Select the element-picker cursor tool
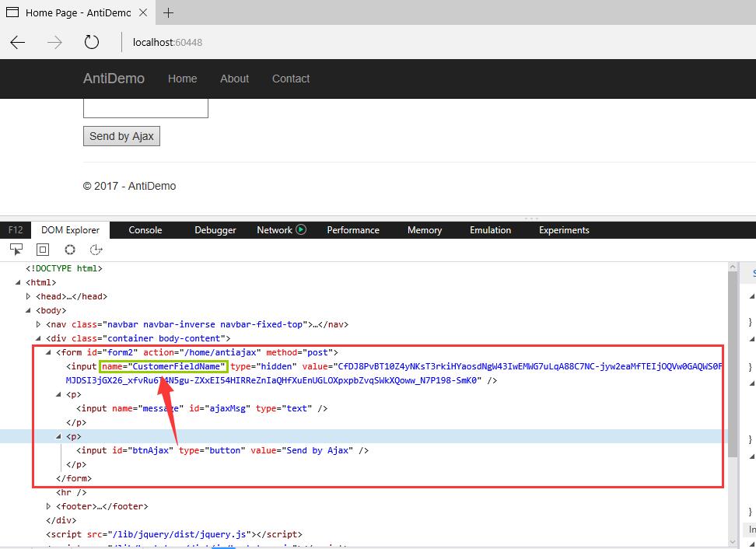 click(16, 249)
